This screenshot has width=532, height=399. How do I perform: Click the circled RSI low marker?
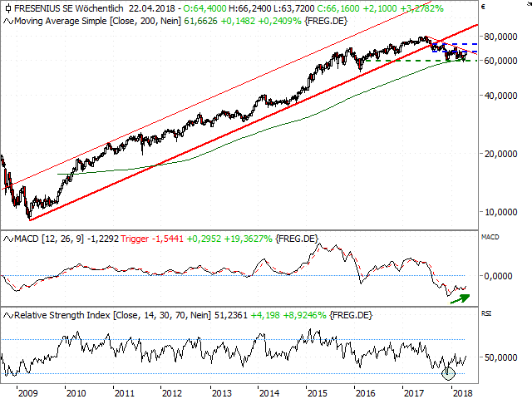coord(448,373)
